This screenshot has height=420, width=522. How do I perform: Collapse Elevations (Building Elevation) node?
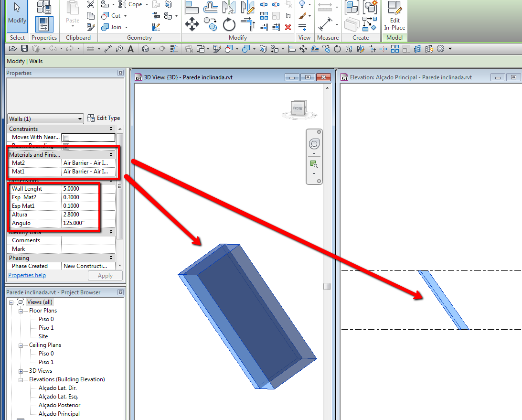coord(21,380)
